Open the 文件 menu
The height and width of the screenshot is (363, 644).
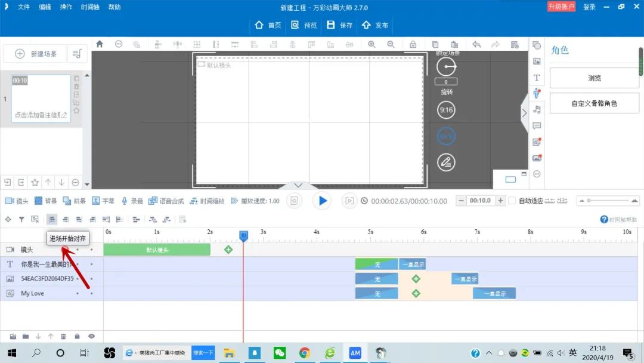coord(24,7)
